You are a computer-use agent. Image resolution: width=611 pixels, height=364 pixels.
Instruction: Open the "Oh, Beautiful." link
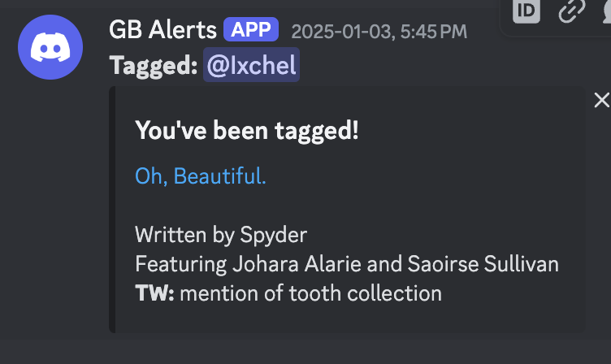click(200, 175)
